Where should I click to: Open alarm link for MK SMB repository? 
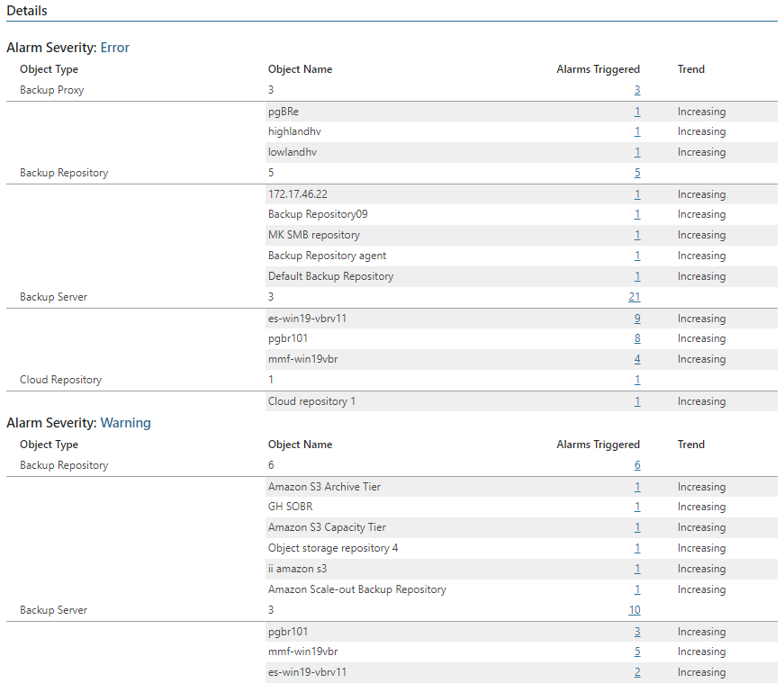pyautogui.click(x=637, y=235)
